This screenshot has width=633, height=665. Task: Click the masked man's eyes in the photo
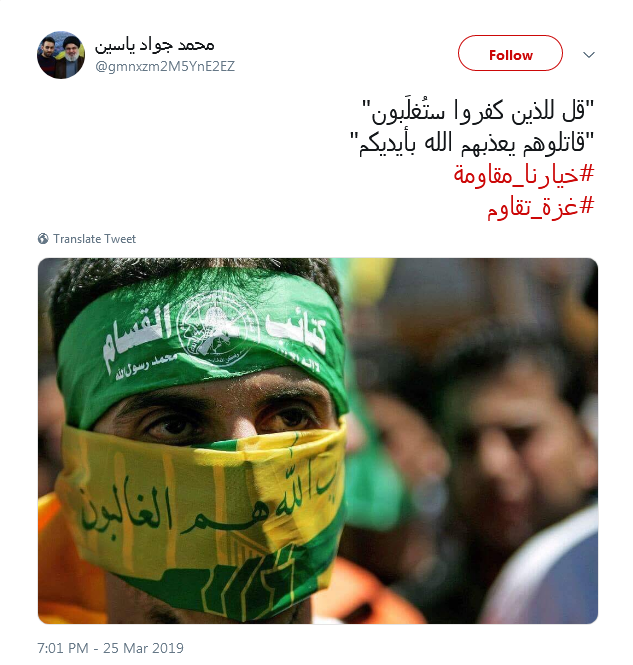229,420
